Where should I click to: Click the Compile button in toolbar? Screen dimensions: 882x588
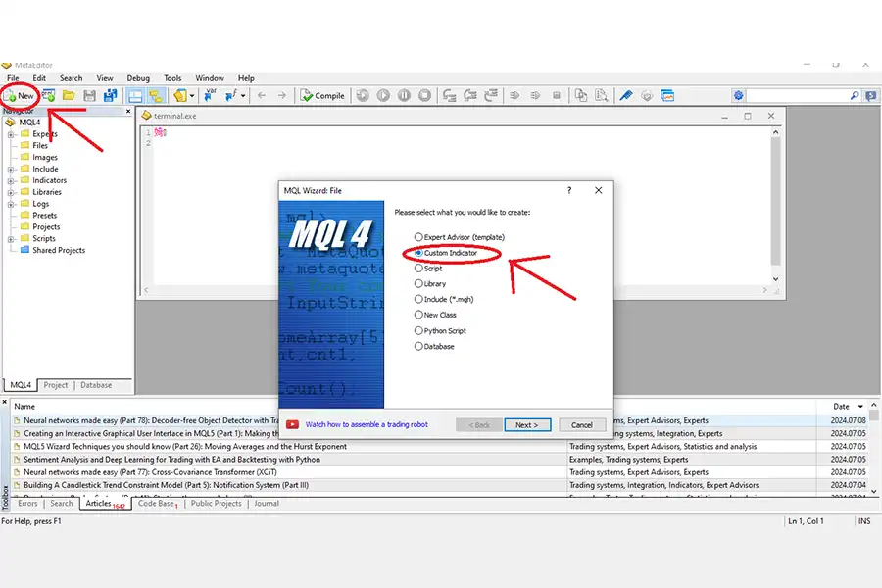(x=322, y=96)
